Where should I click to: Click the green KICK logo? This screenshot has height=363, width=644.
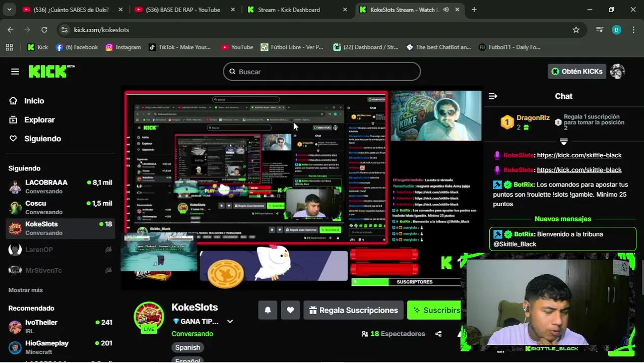(x=51, y=71)
